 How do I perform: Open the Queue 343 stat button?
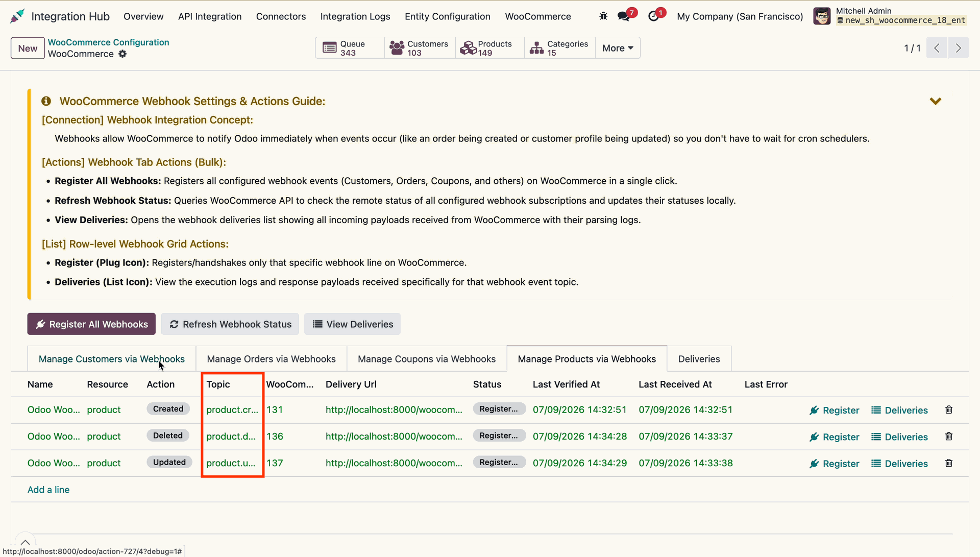pos(350,48)
